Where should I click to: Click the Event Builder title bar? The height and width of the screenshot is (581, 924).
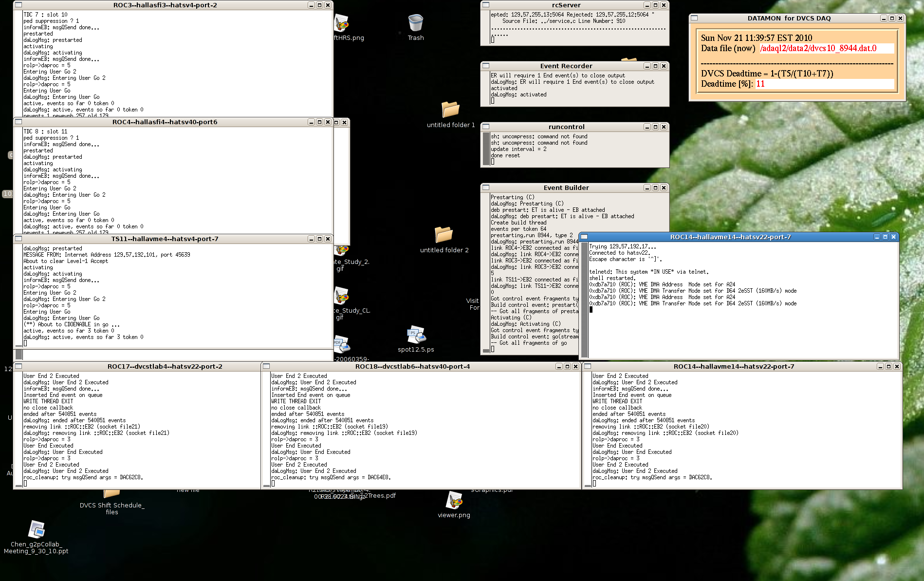(566, 187)
